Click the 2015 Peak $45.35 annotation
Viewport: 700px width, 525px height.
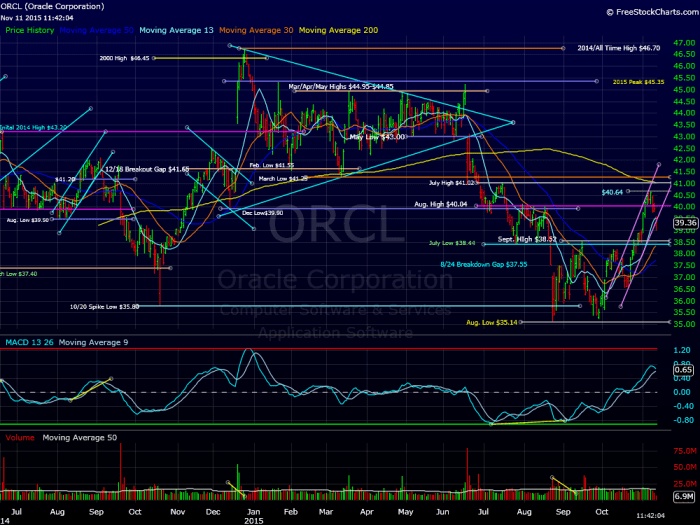click(x=638, y=82)
